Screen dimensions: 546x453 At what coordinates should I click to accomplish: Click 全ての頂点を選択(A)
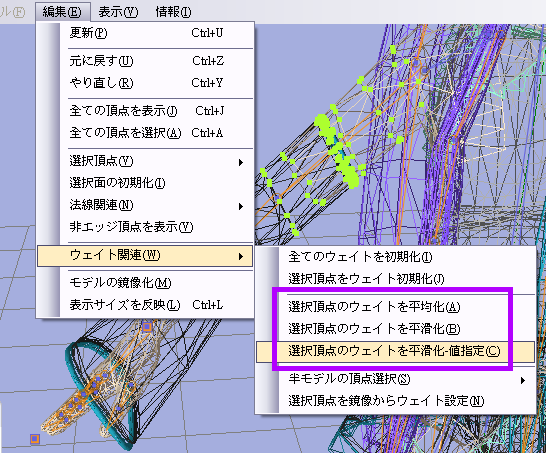coord(145,133)
